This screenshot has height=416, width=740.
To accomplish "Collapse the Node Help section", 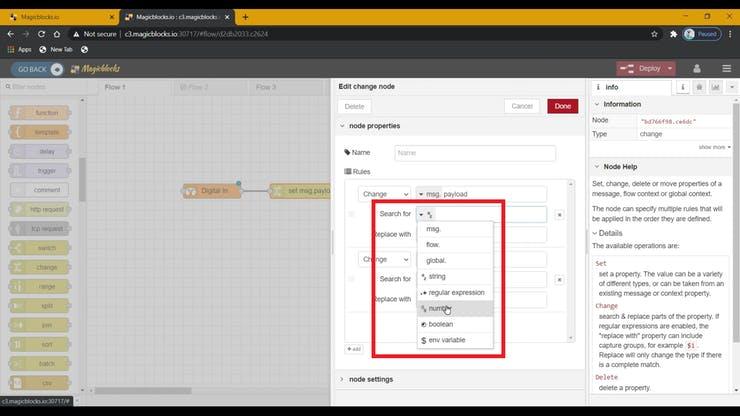I will tap(597, 167).
